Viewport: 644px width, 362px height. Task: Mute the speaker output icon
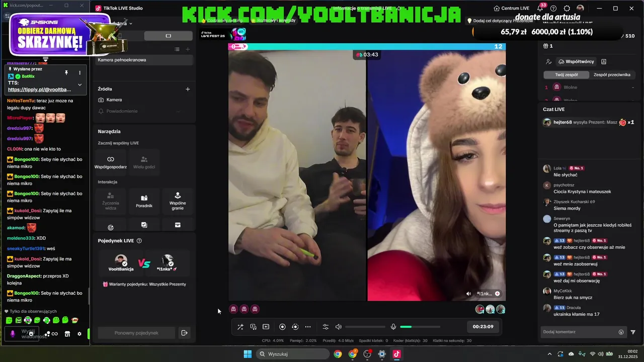point(339,327)
